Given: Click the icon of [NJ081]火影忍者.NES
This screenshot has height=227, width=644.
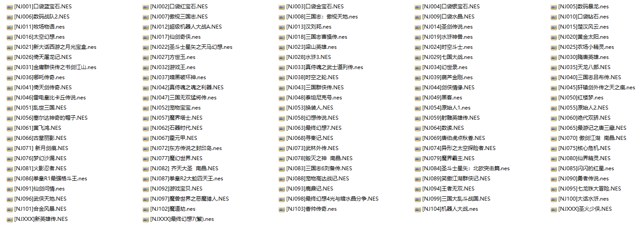Looking at the screenshot, I should click(x=10, y=168).
